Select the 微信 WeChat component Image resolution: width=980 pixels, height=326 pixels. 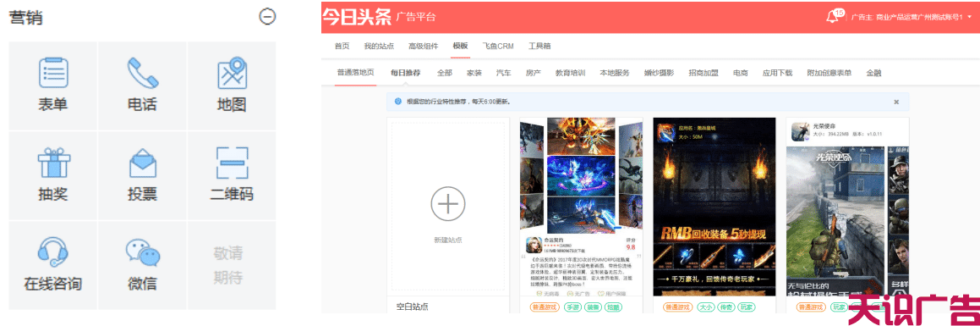coord(143,265)
